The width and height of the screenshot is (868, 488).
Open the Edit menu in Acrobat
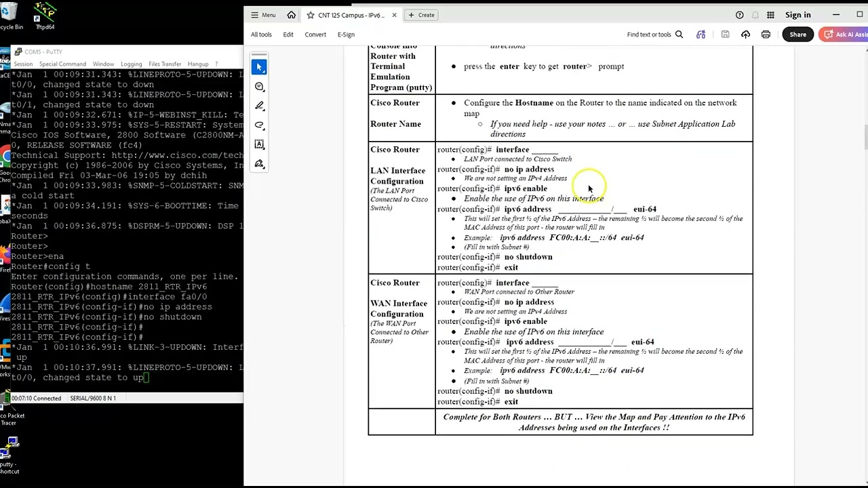coord(288,35)
